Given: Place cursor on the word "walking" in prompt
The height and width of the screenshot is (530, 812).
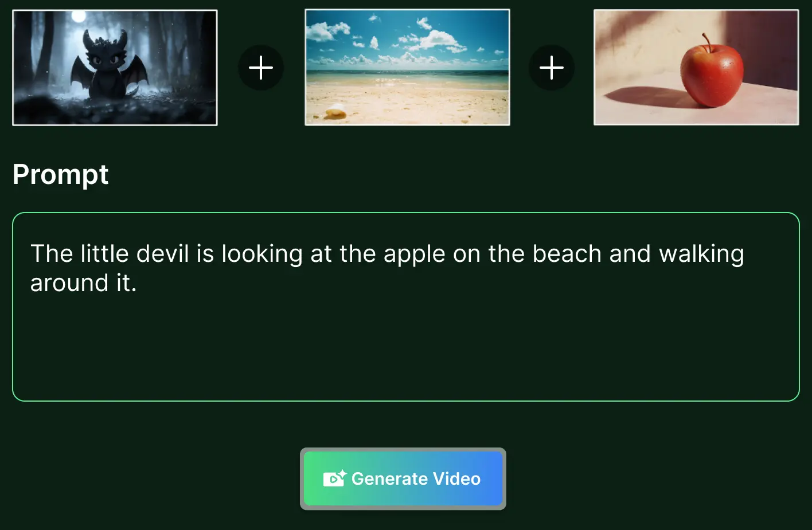Looking at the screenshot, I should [x=701, y=254].
